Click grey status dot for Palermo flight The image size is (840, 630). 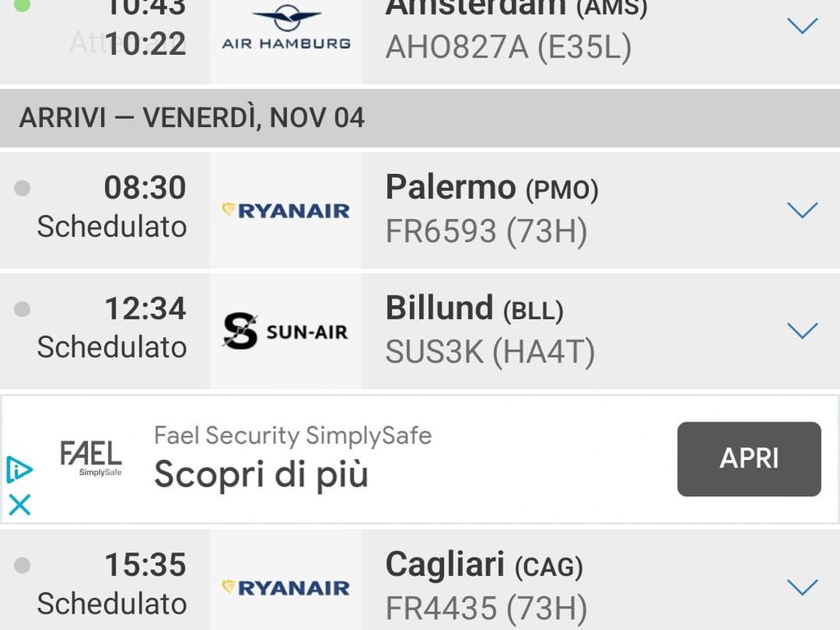click(x=22, y=189)
